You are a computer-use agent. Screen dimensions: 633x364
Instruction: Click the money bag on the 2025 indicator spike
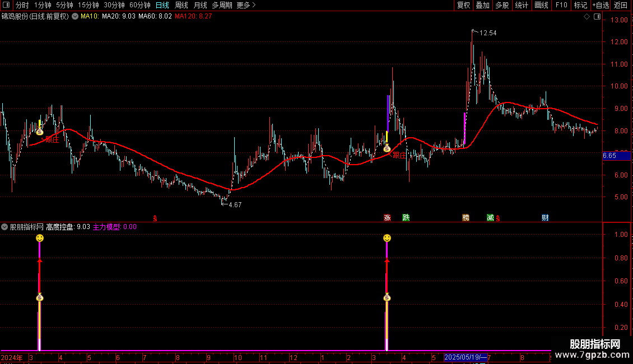tap(387, 298)
